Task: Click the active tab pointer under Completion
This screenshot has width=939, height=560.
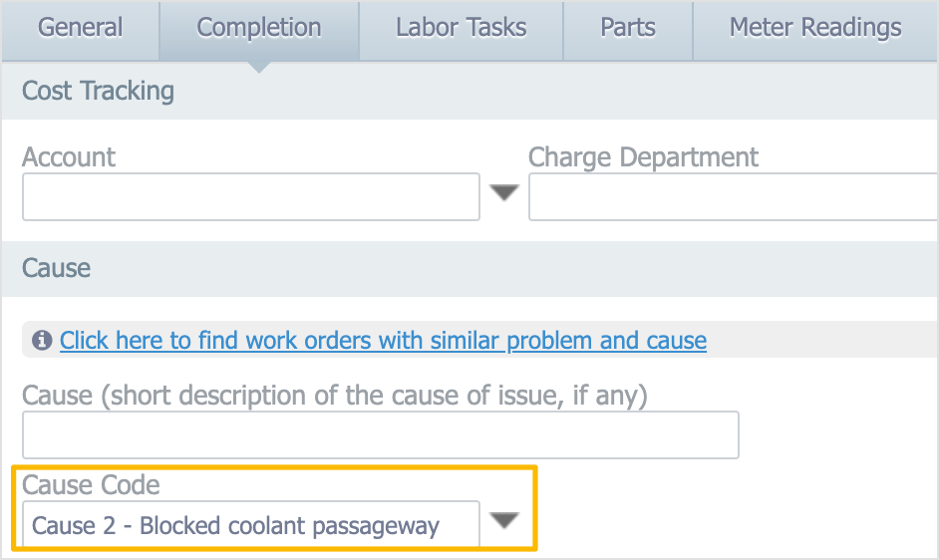Action: tap(259, 67)
